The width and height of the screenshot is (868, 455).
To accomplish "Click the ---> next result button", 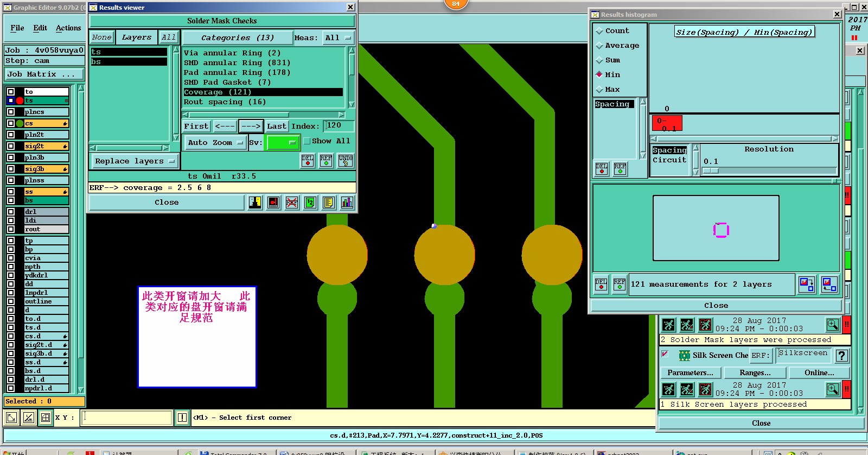I will tap(251, 126).
